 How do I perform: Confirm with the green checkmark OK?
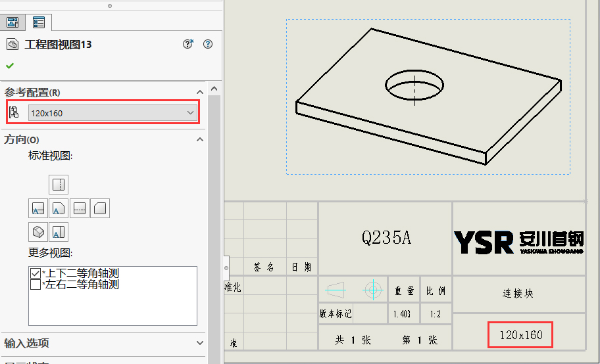[10, 66]
